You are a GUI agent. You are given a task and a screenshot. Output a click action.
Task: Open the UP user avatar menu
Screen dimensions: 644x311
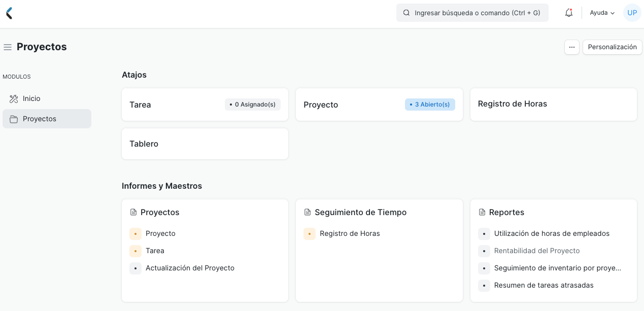coord(632,13)
